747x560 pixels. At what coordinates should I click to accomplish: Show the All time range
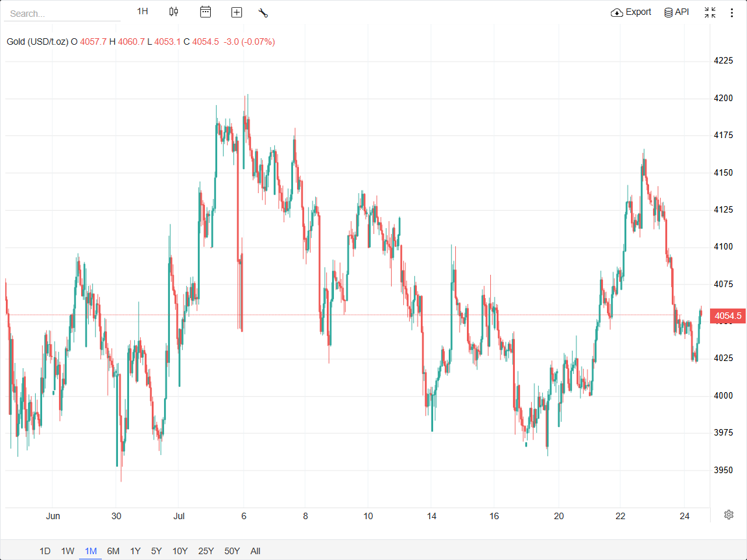click(x=255, y=551)
